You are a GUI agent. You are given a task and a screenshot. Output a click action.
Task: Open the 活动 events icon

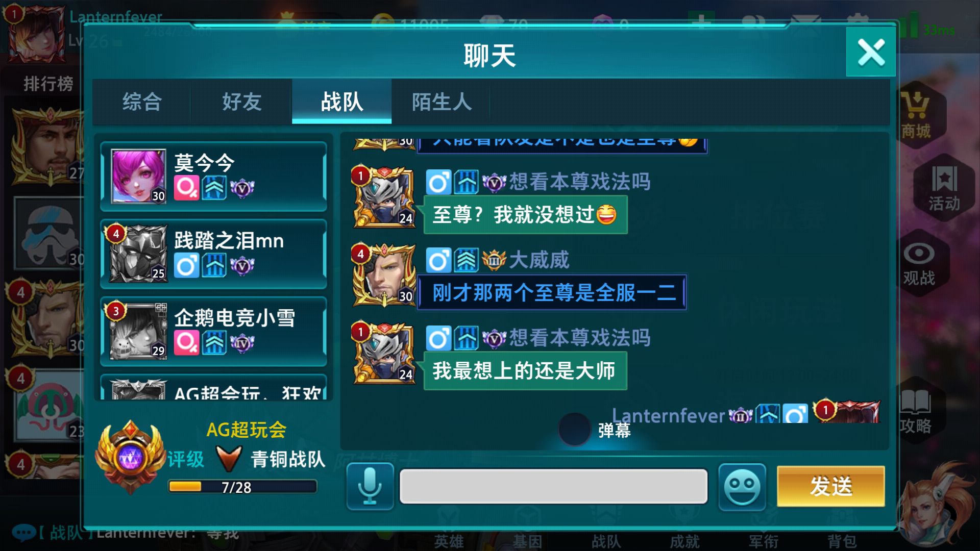(x=944, y=189)
